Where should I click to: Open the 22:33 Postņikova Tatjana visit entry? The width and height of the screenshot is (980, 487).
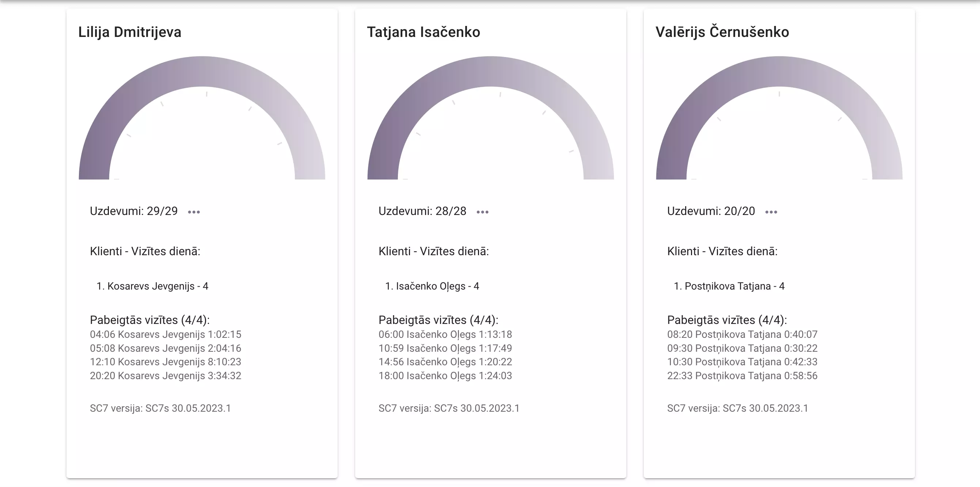742,376
